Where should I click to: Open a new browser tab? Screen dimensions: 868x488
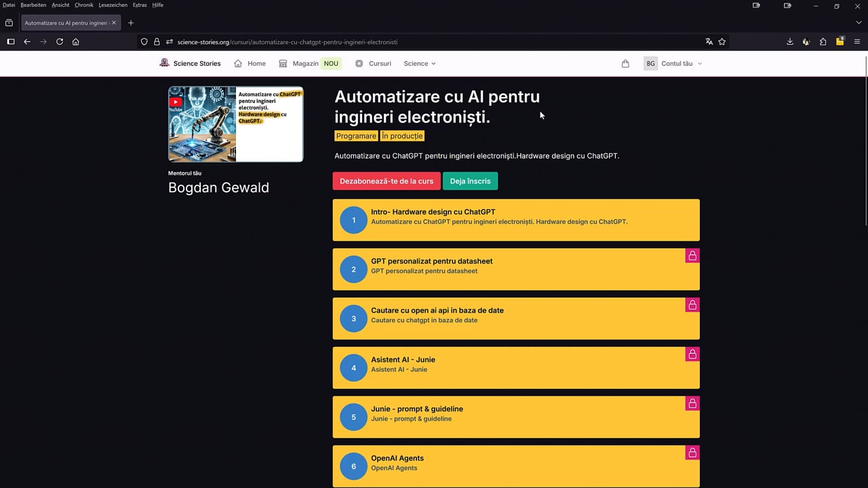131,23
